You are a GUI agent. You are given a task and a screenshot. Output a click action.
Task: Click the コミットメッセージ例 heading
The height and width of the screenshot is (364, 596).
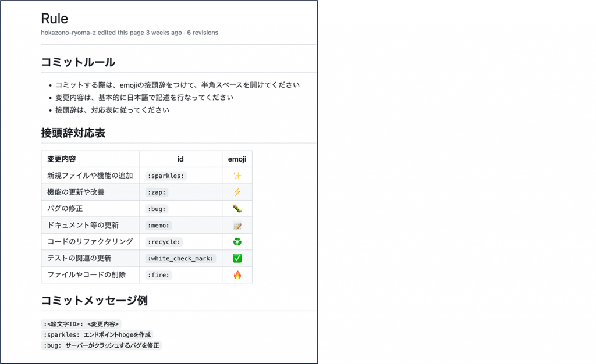pyautogui.click(x=94, y=301)
